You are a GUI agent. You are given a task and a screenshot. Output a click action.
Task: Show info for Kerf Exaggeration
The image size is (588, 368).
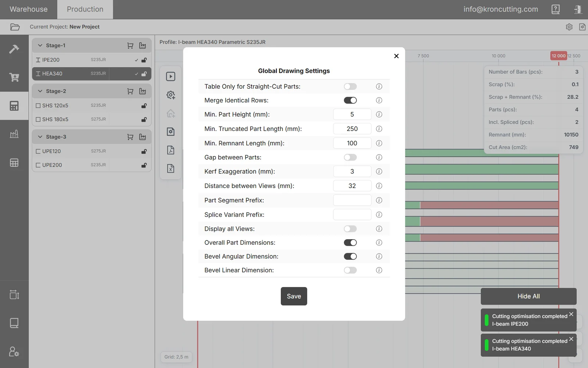379,171
